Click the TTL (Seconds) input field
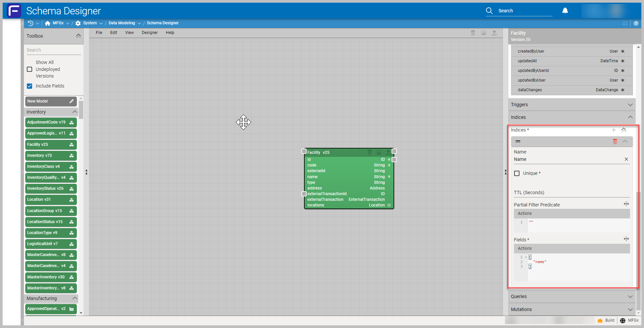The width and height of the screenshot is (644, 328). [572, 192]
